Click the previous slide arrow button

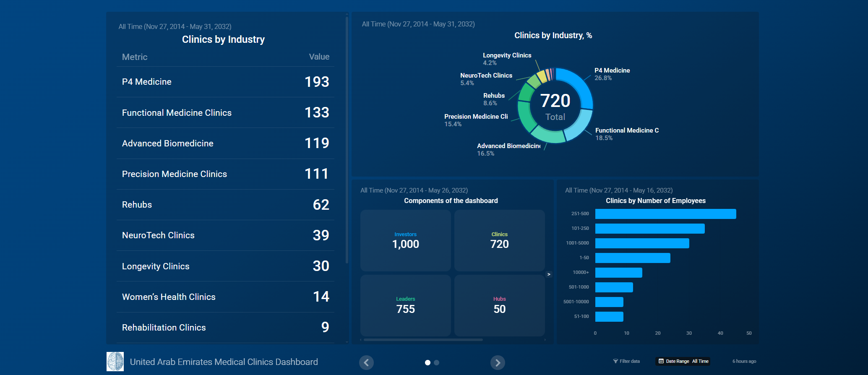tap(366, 362)
